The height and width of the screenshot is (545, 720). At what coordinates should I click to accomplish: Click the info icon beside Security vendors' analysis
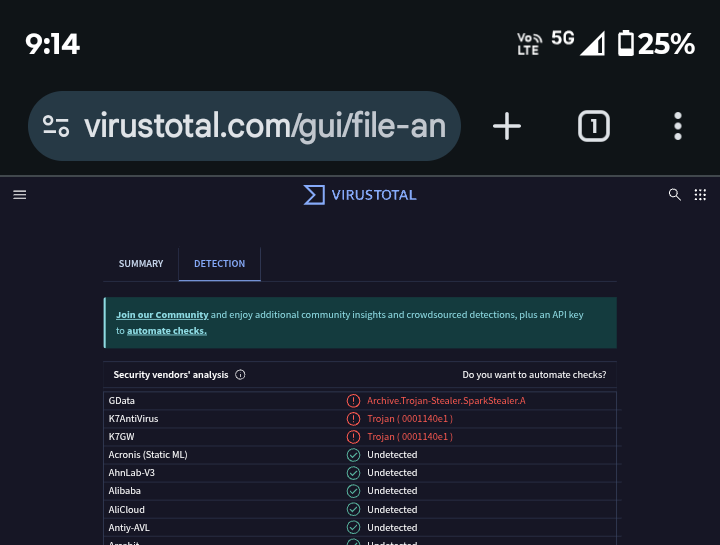tap(240, 375)
